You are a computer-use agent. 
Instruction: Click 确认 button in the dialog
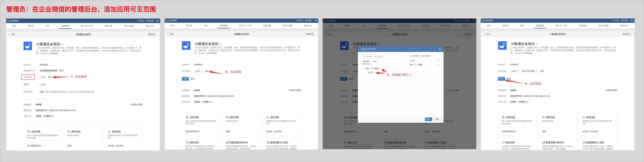point(429,119)
